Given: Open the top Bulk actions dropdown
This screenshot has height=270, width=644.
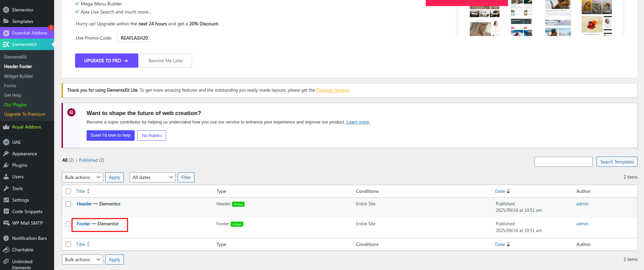Looking at the screenshot, I should tap(83, 177).
